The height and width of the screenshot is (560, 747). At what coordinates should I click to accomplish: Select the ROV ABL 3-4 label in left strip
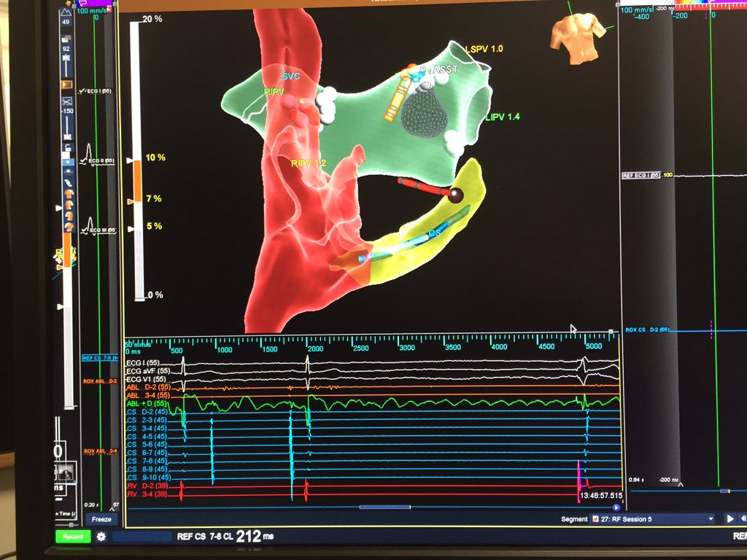pos(100,451)
